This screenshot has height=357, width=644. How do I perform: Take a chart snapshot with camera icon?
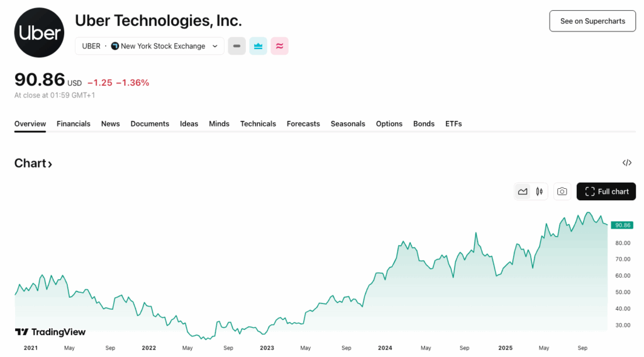pos(562,191)
